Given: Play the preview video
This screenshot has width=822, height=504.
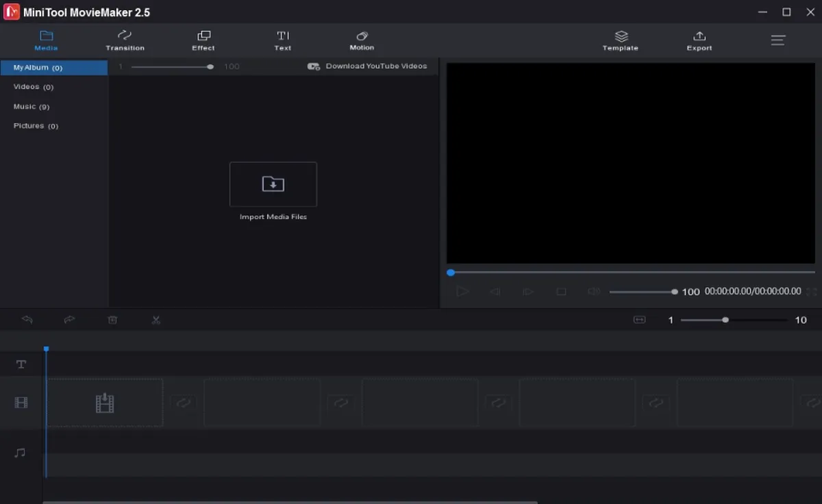Looking at the screenshot, I should (x=462, y=292).
